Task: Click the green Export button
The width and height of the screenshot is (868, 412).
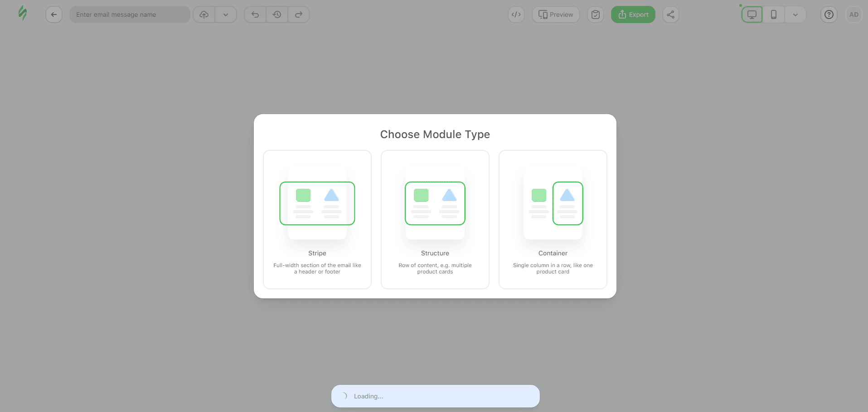Action: (x=633, y=14)
